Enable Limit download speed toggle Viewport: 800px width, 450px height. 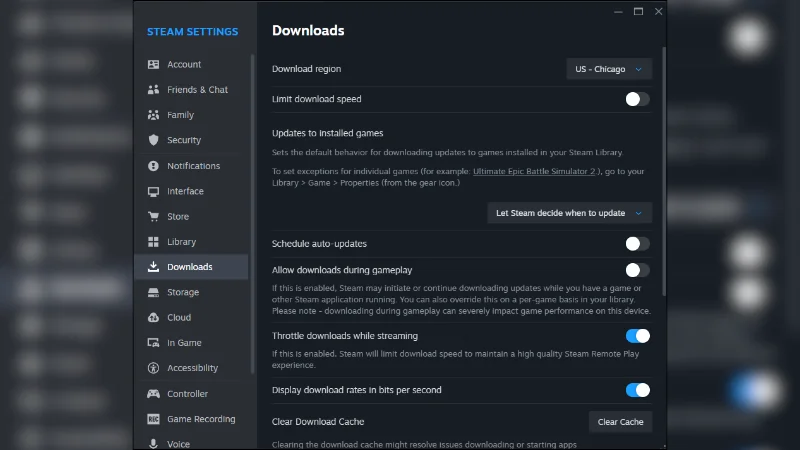click(637, 99)
